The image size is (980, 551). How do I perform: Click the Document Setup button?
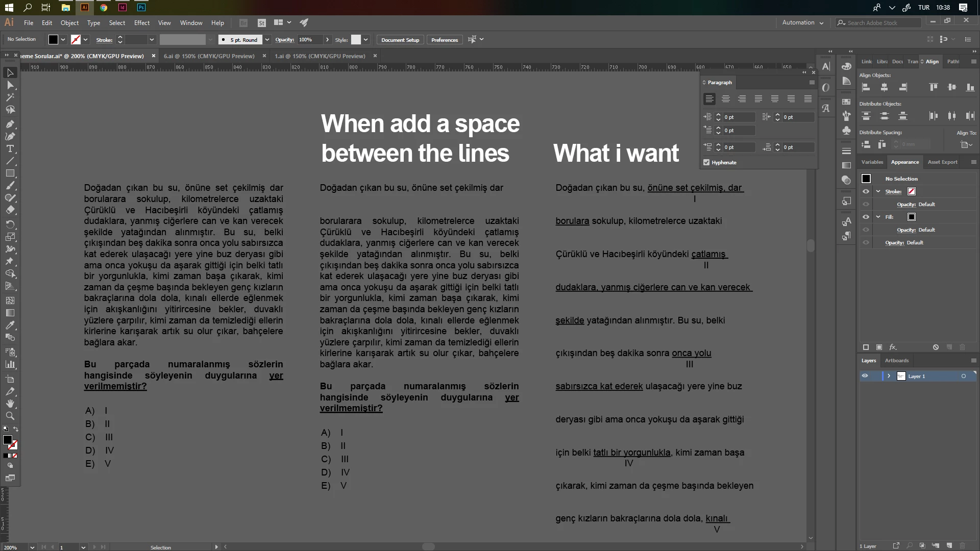pyautogui.click(x=400, y=40)
